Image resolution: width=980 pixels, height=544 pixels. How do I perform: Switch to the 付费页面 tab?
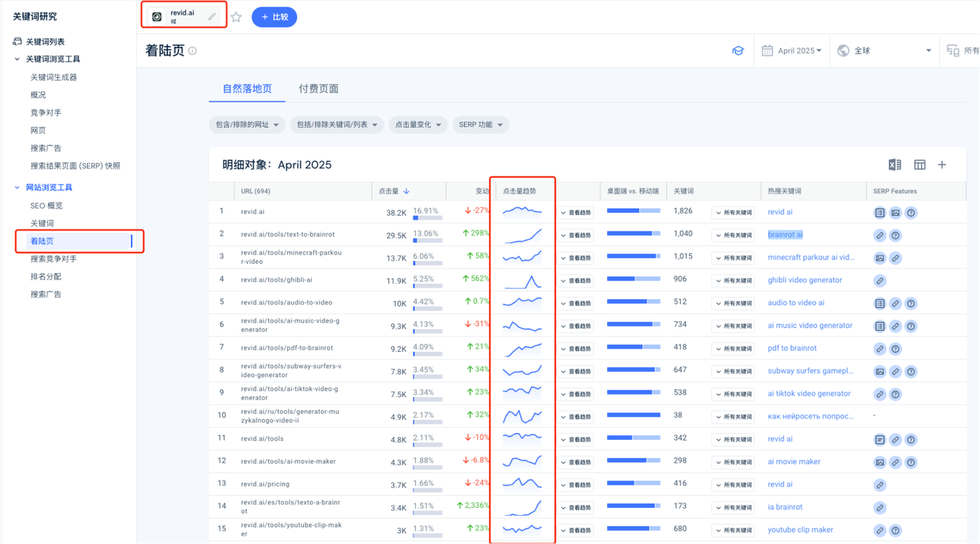318,89
